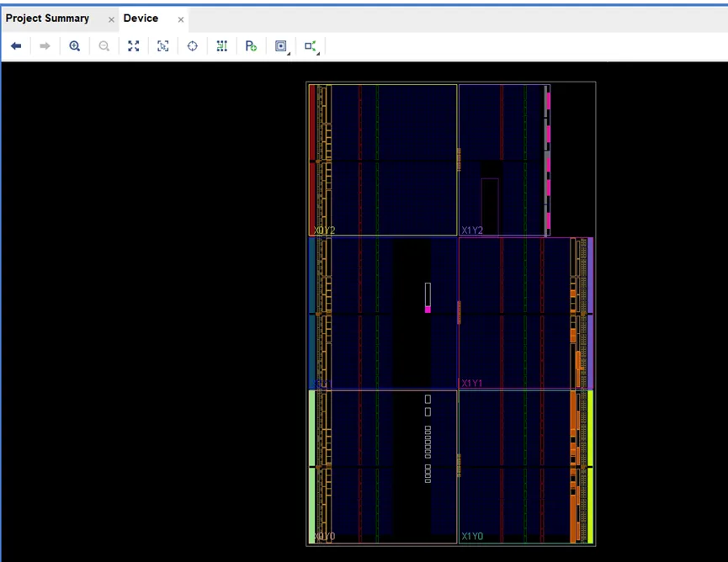Expand the Show Cell Connections dropdown
This screenshot has width=728, height=562.
coord(311,47)
